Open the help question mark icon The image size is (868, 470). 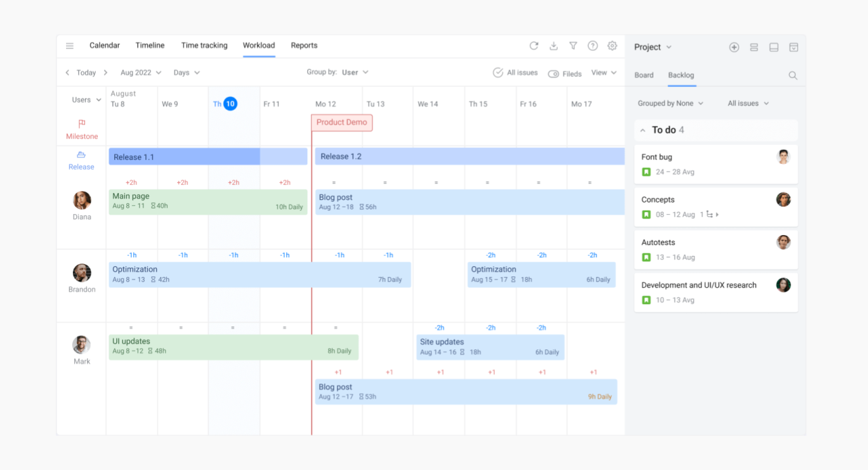[593, 46]
